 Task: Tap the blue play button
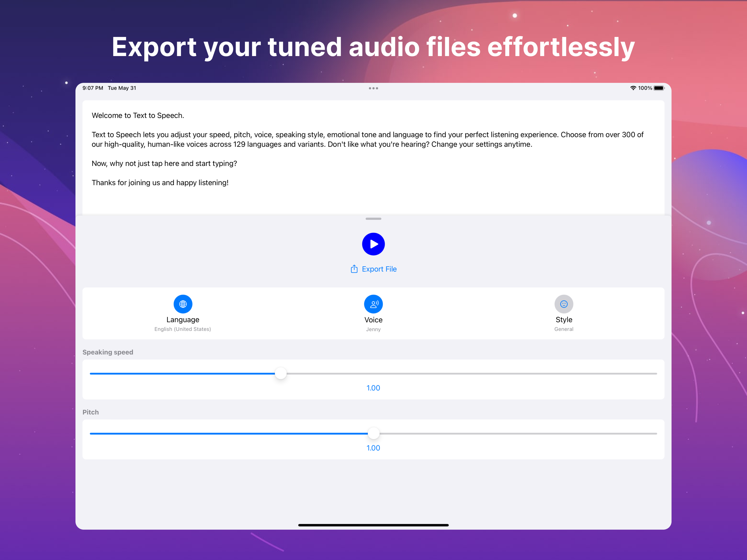[373, 244]
